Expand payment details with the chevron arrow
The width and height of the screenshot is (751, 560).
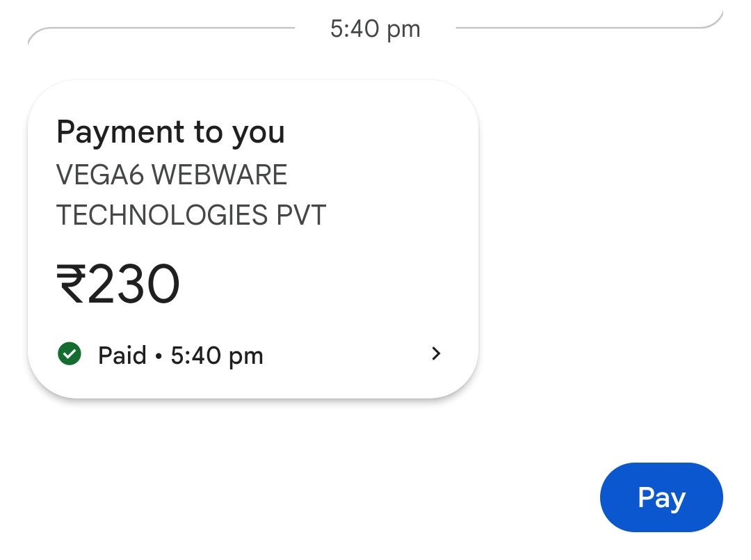point(436,354)
